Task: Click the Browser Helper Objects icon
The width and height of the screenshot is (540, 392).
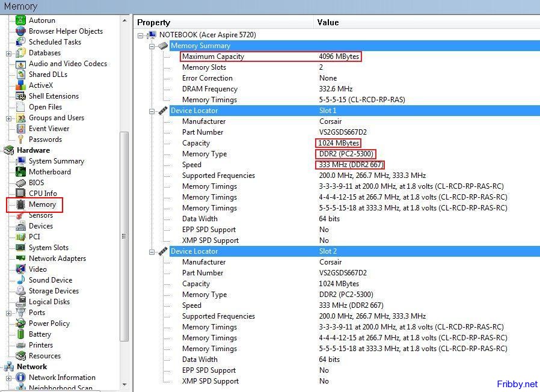Action: tap(20, 31)
